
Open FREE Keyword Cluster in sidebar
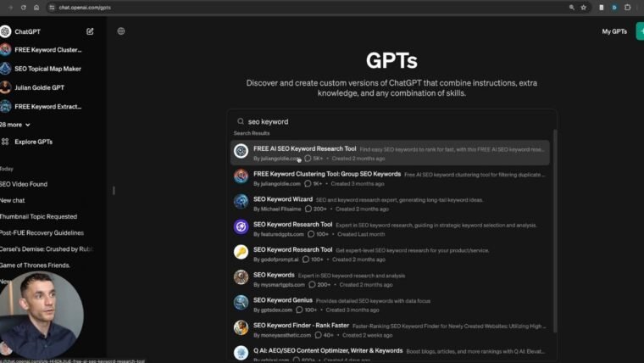tap(48, 50)
